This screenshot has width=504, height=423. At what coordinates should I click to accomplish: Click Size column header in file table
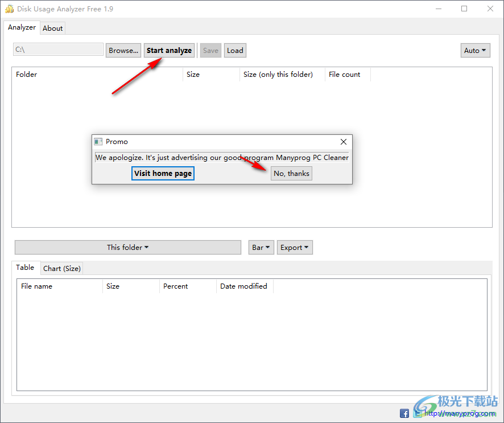(x=131, y=286)
